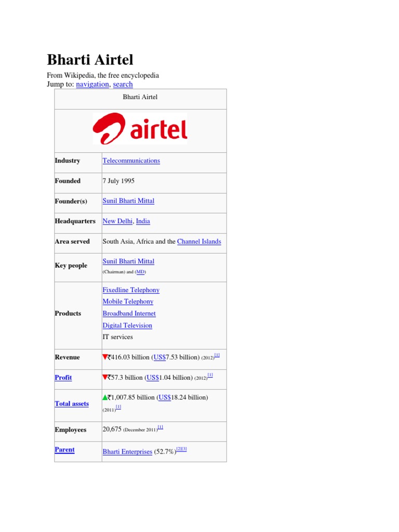Visit the Bharti Enterprises link
The height and width of the screenshot is (532, 399).
(x=127, y=452)
